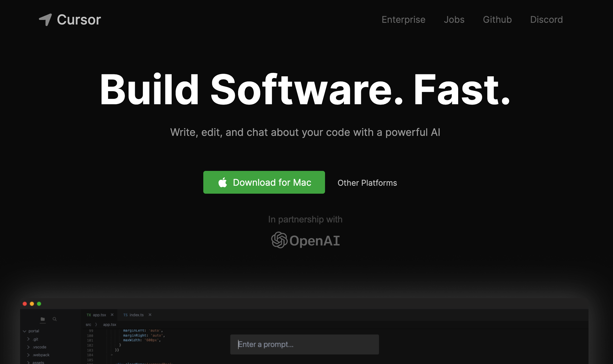Open the folder explorer icon in sidebar
613x364 pixels.
tap(43, 319)
